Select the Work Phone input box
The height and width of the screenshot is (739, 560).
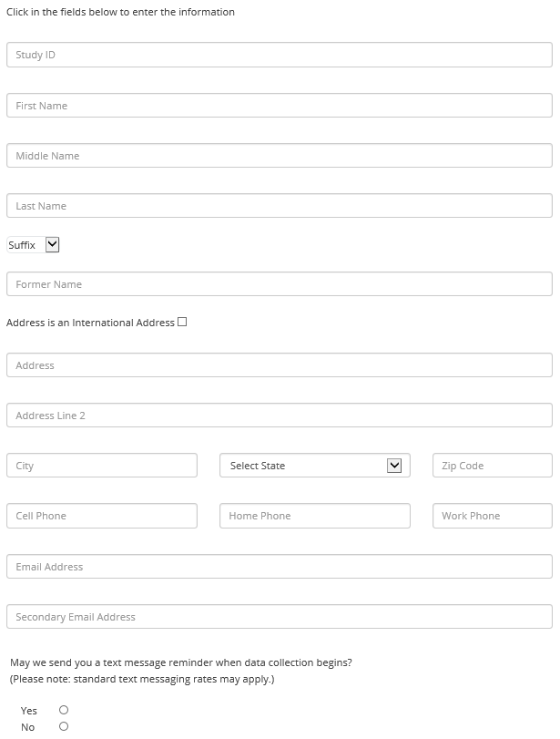click(492, 516)
